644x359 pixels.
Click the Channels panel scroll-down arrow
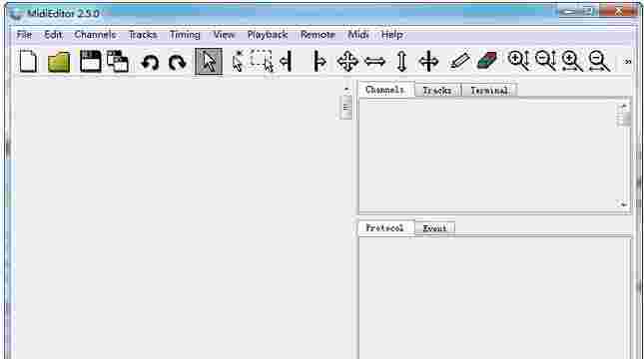[x=624, y=204]
